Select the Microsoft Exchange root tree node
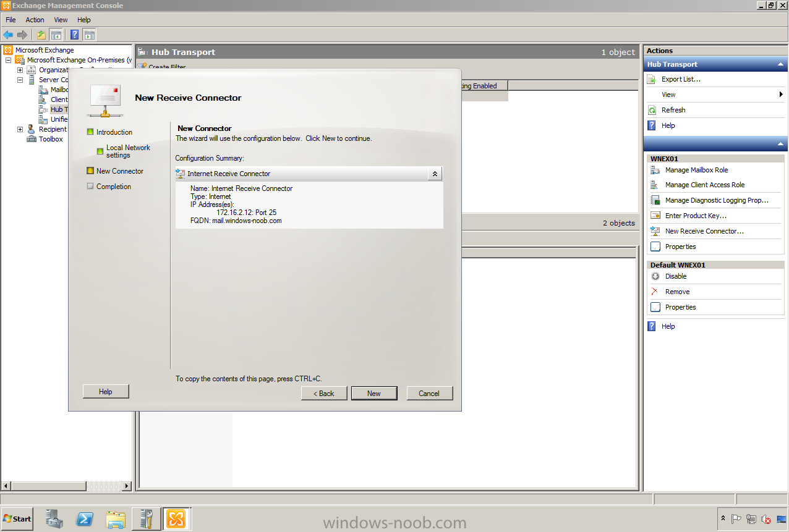789x532 pixels. (x=45, y=50)
